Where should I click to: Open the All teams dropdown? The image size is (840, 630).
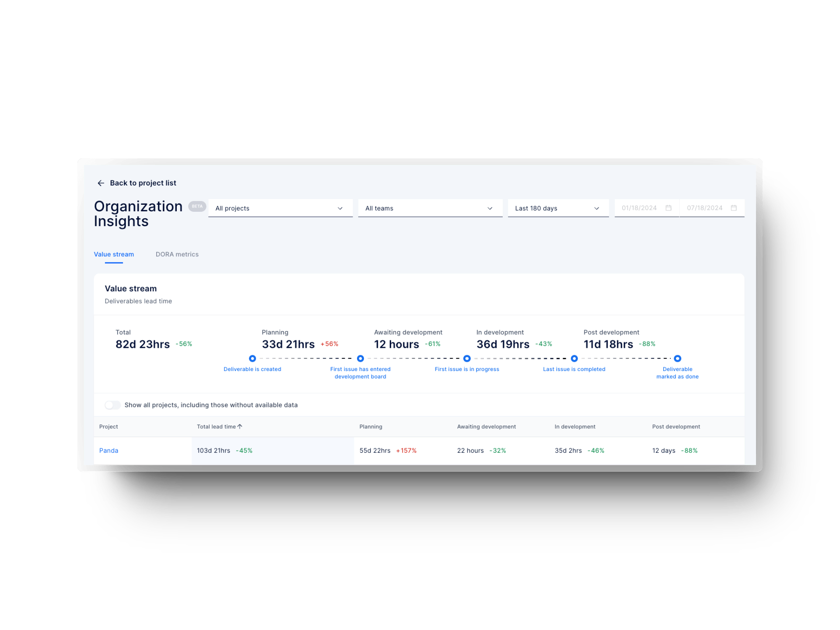[430, 208]
